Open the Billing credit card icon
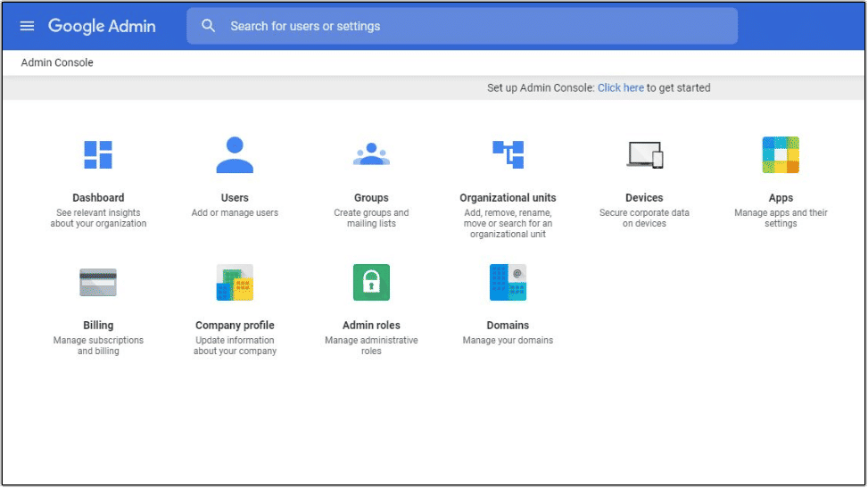Viewport: 868px width, 488px height. 98,283
